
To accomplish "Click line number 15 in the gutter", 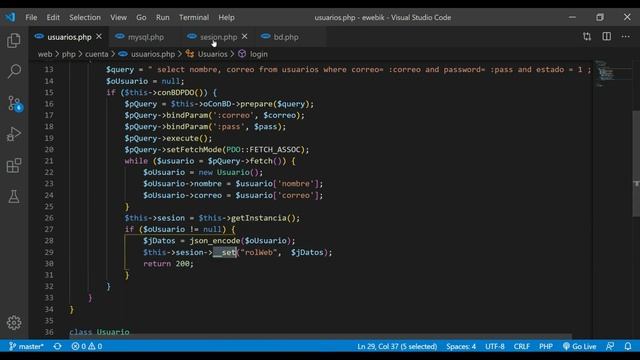I will pyautogui.click(x=49, y=93).
